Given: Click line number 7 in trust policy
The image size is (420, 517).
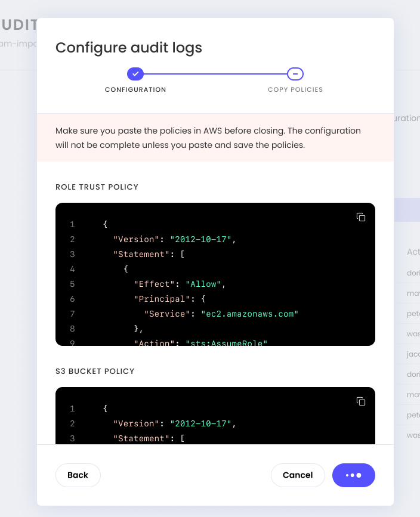Looking at the screenshot, I should pos(72,314).
